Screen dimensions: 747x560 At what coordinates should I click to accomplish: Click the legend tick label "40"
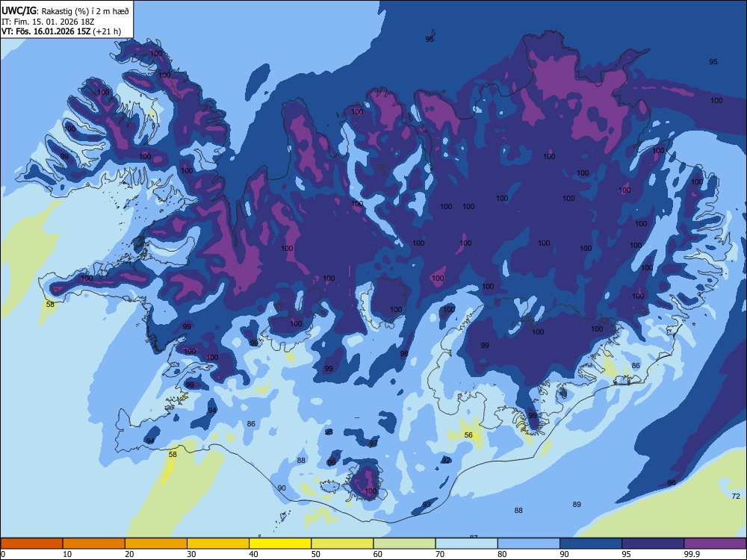253,554
